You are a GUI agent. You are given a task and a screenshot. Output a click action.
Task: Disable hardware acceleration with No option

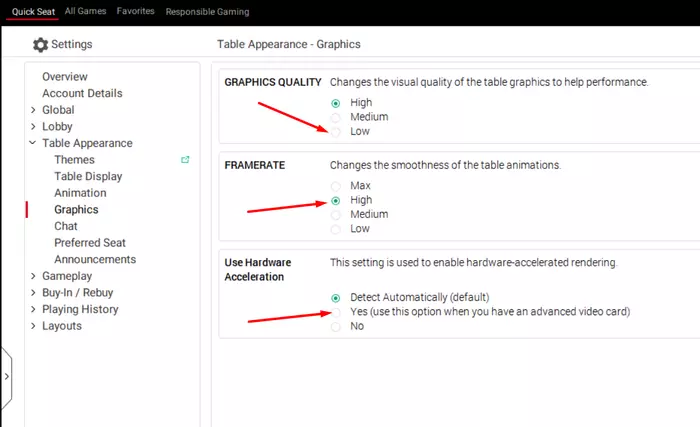336,327
